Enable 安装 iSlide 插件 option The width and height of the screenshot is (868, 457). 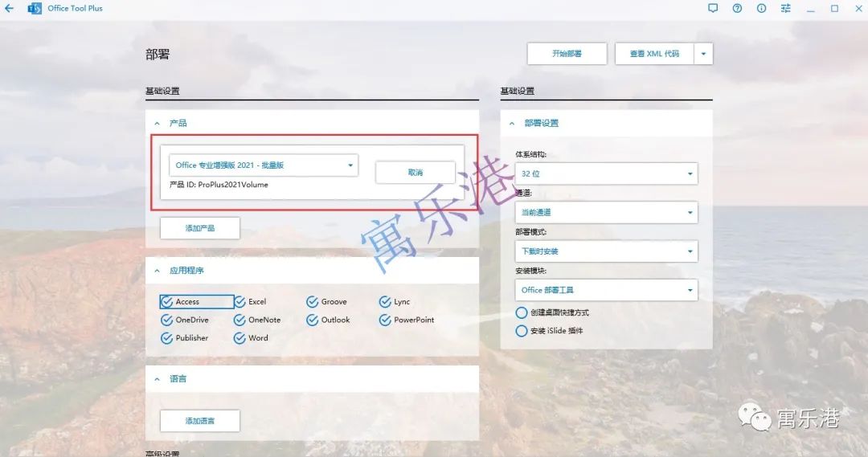521,331
